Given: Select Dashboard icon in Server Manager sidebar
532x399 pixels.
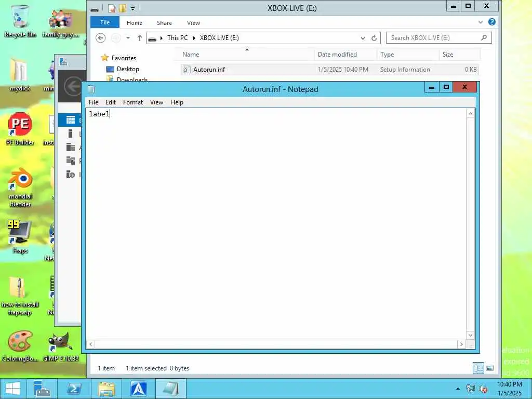Looking at the screenshot, I should tap(71, 120).
